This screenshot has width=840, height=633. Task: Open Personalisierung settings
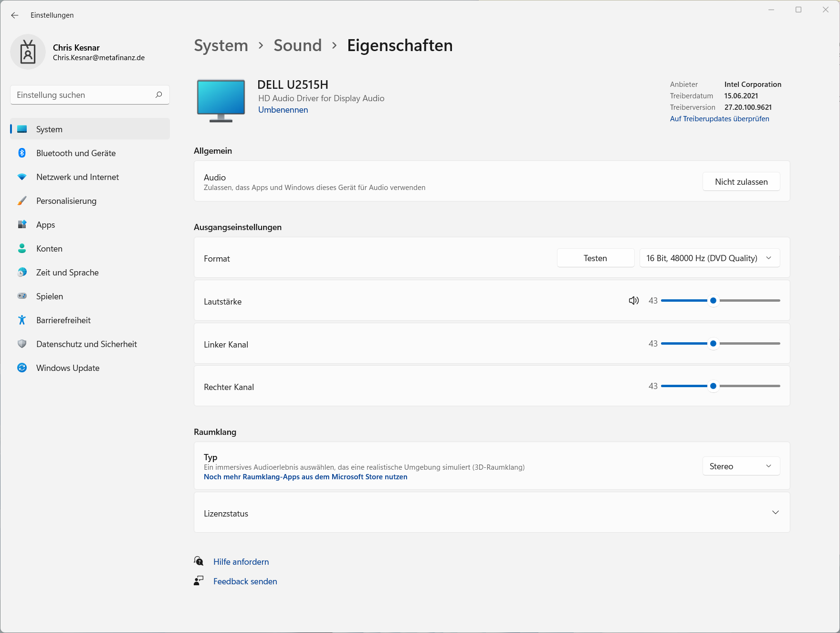90,201
